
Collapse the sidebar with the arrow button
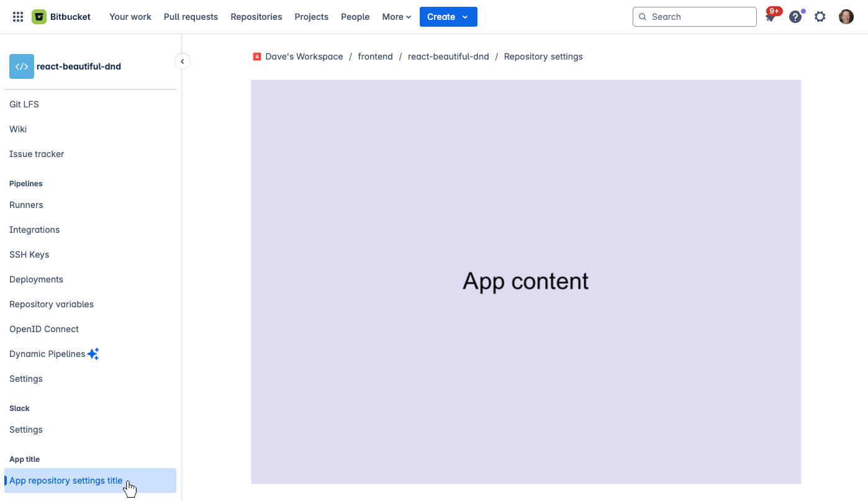point(182,61)
